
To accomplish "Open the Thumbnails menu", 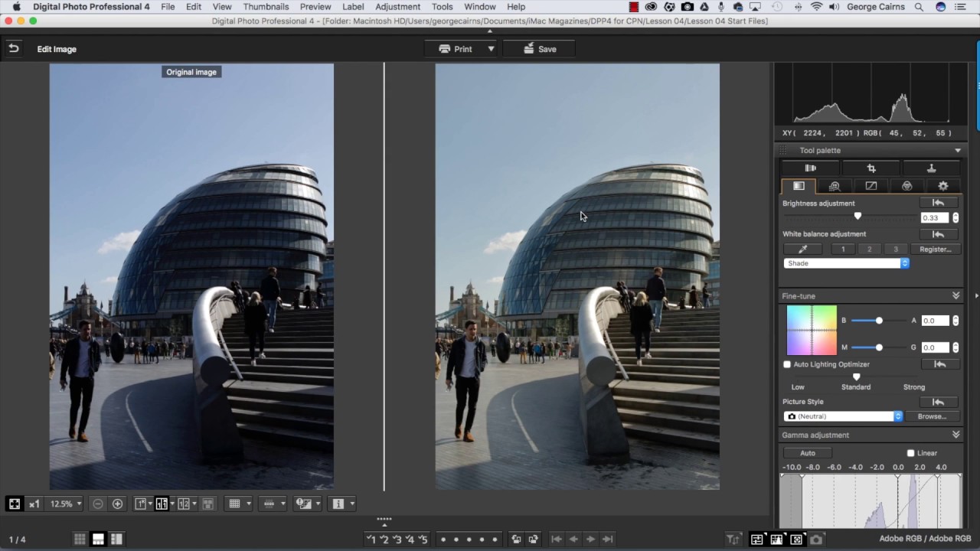I will pos(266,7).
